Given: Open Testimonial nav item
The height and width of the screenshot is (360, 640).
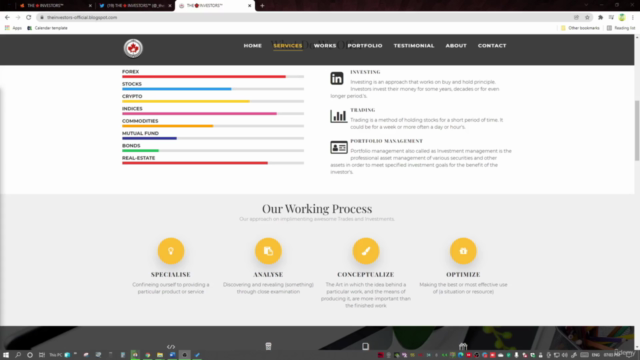Looking at the screenshot, I should point(414,46).
